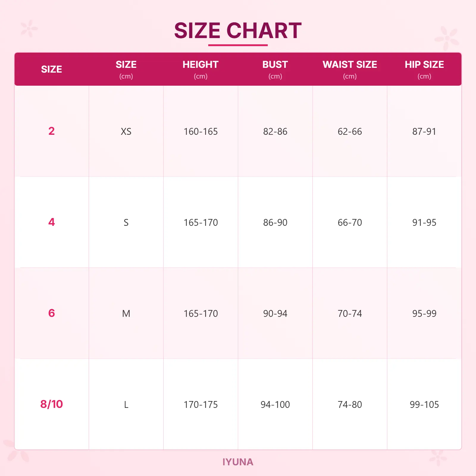
Task: Select the 160-165 height cell
Action: [201, 131]
